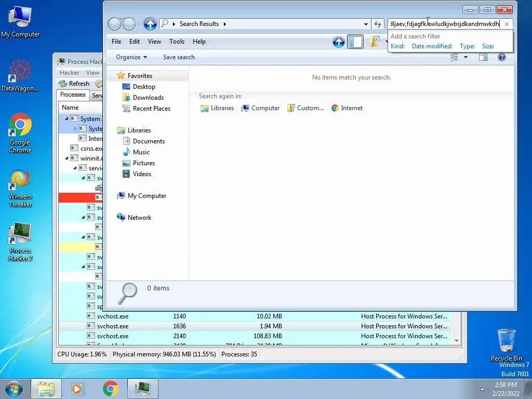Select My Computer in navigation pane
The width and height of the screenshot is (532, 399).
pyautogui.click(x=147, y=196)
